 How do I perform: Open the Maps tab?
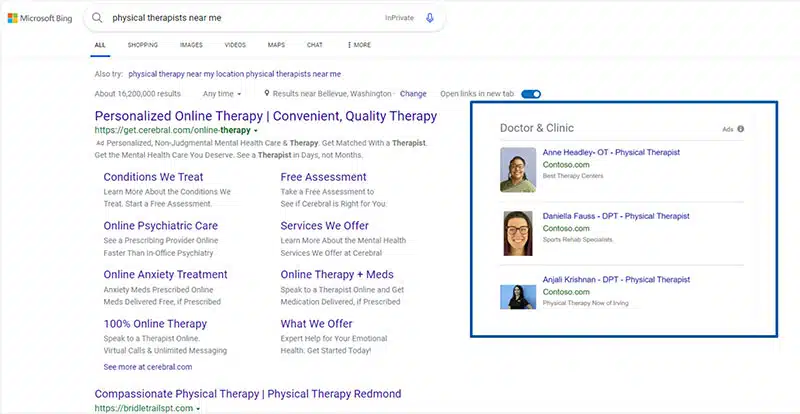[x=276, y=45]
